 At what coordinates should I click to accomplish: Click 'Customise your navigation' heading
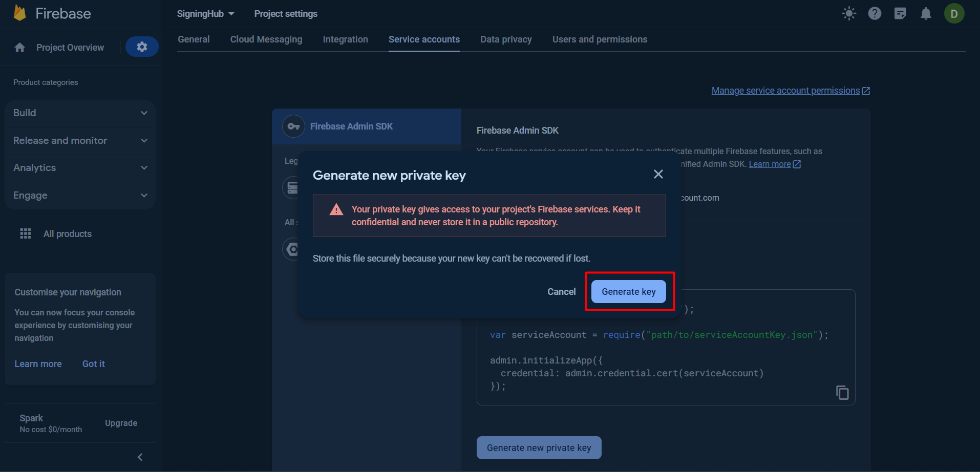click(68, 292)
